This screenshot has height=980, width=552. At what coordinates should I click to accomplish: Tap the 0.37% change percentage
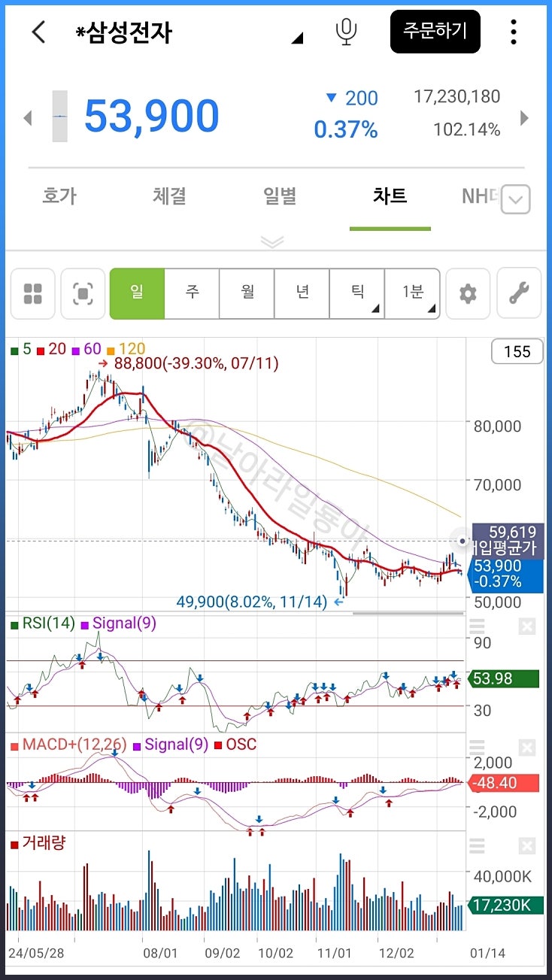click(346, 130)
